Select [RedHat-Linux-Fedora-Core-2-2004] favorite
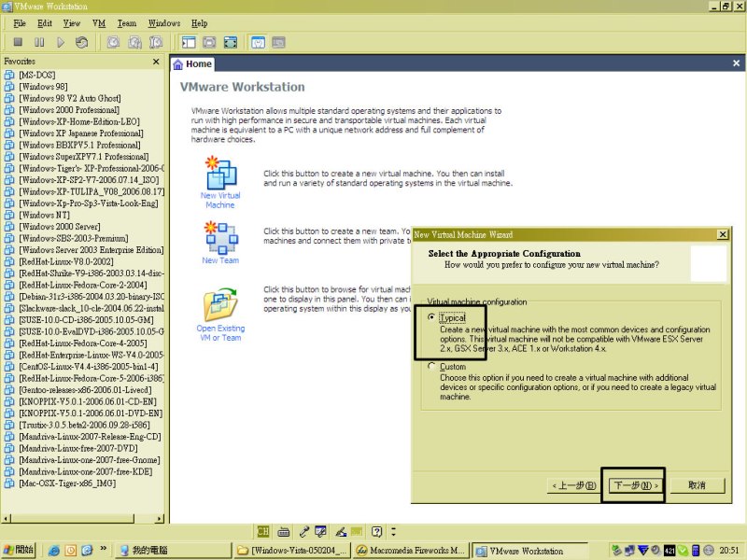 point(83,285)
